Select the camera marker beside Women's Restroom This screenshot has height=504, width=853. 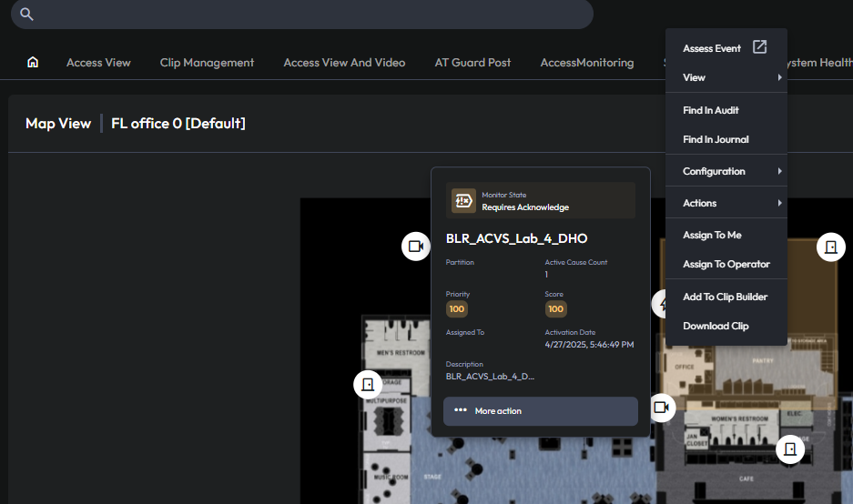tap(662, 408)
